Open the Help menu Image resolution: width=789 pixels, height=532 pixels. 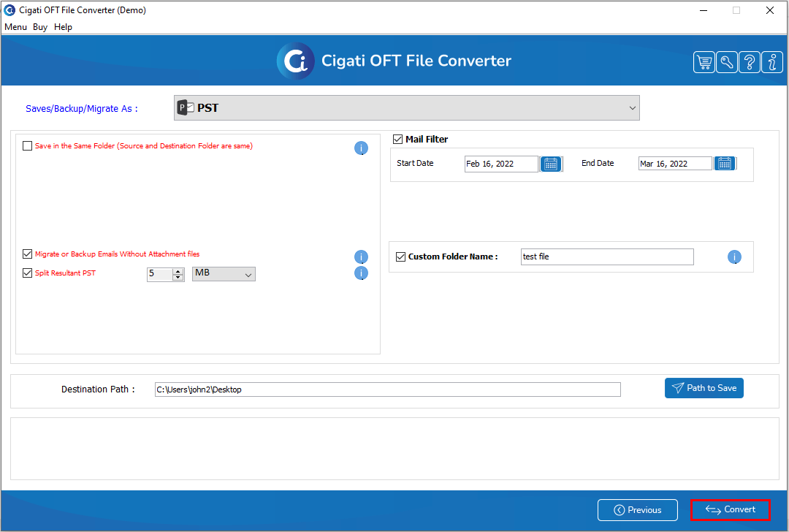click(x=63, y=27)
